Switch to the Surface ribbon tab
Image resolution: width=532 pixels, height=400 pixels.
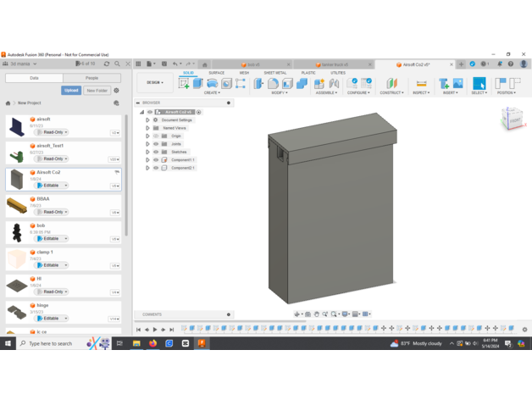tap(217, 73)
